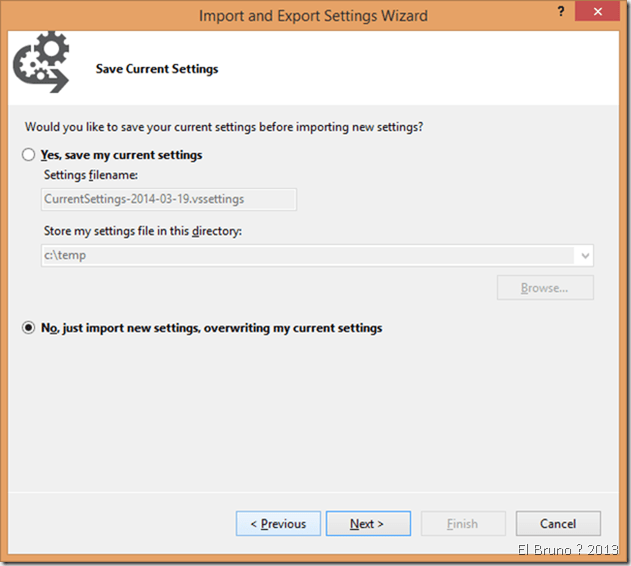Click inside the c:\temp directory combo box

300,256
